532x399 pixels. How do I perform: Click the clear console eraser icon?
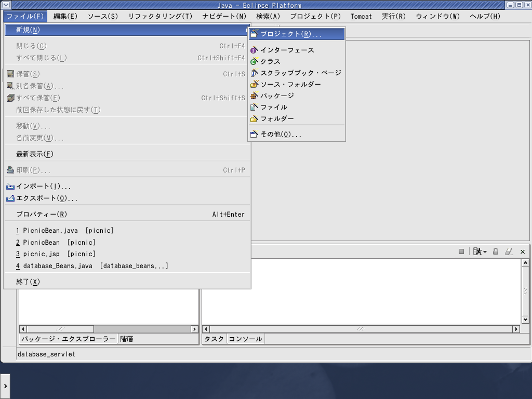pyautogui.click(x=509, y=251)
